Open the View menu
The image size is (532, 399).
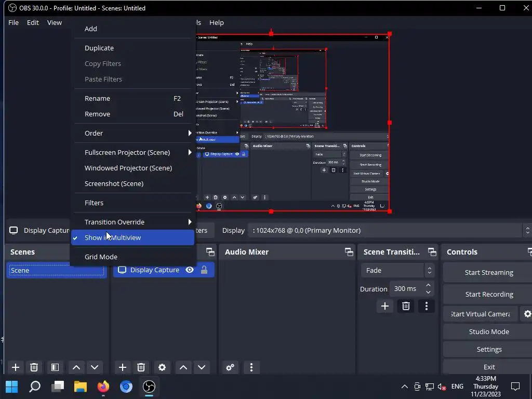pyautogui.click(x=54, y=22)
